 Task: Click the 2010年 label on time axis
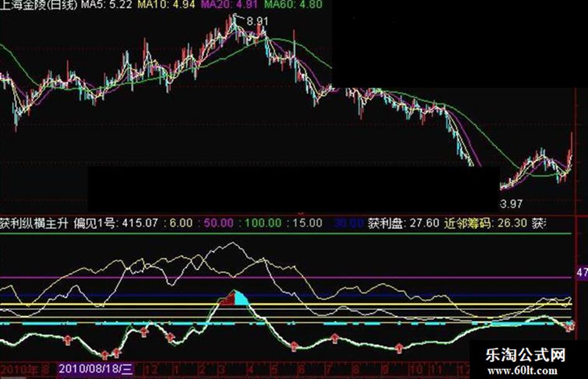[19, 370]
